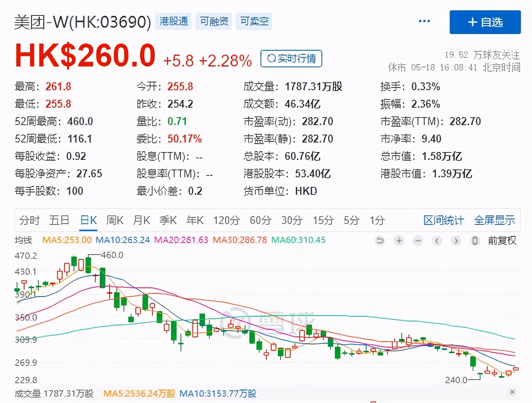Switch to the 月K tab
532x403 pixels.
(142, 220)
